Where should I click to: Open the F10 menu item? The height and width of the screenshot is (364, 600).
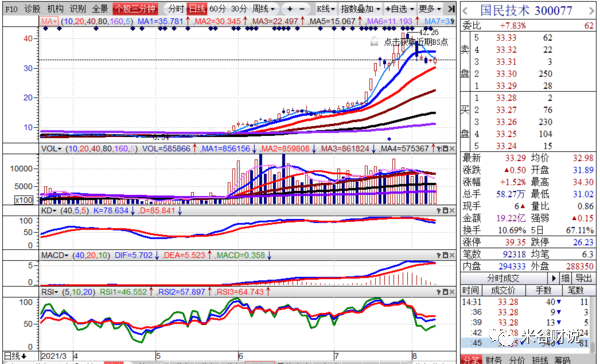12,9
